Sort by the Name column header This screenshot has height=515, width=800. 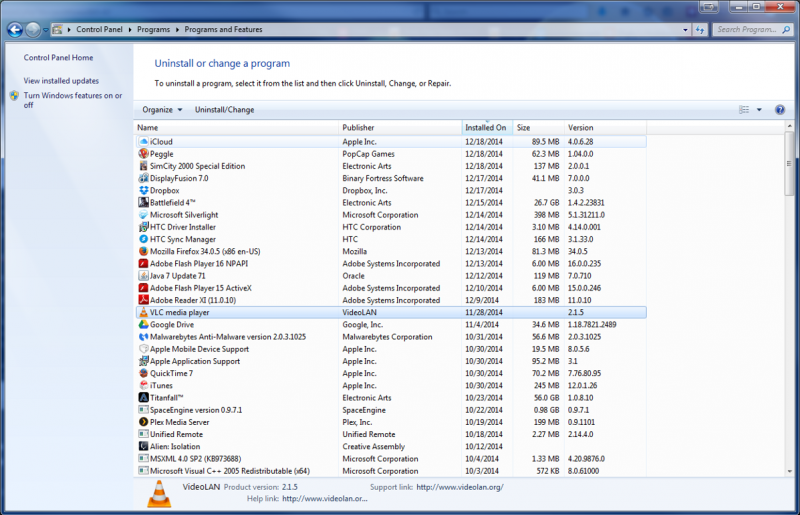[x=237, y=128]
